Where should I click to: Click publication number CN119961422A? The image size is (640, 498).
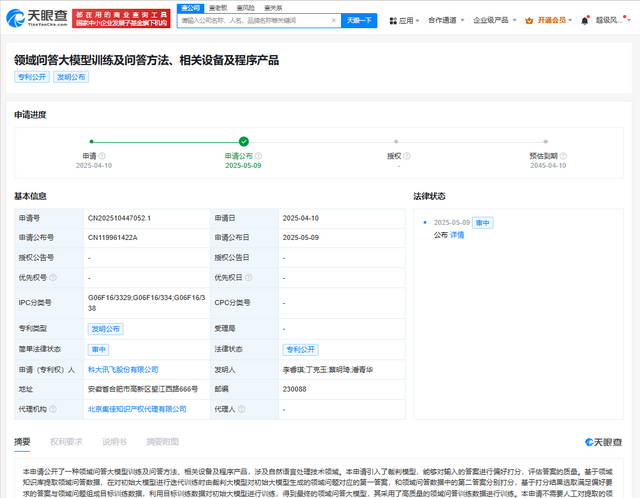(x=113, y=238)
